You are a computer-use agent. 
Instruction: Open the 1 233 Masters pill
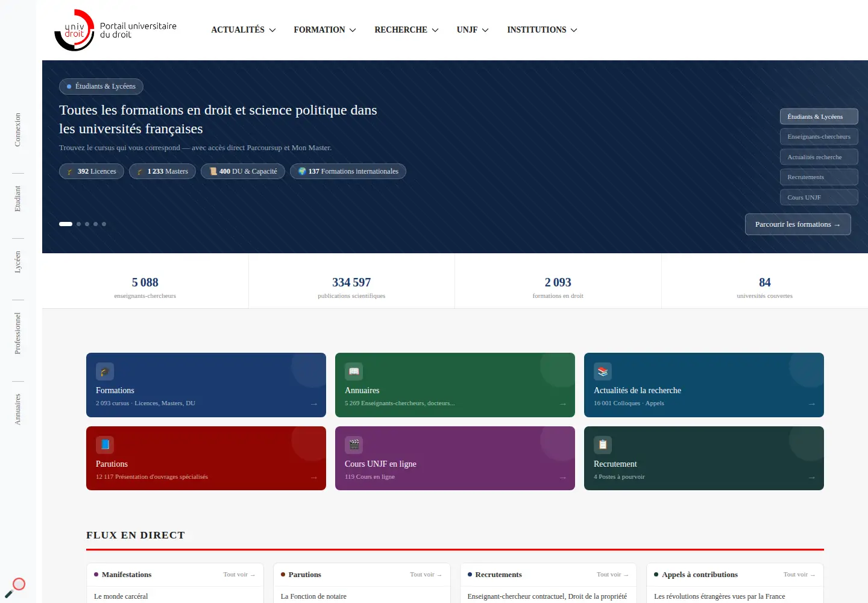pos(162,171)
